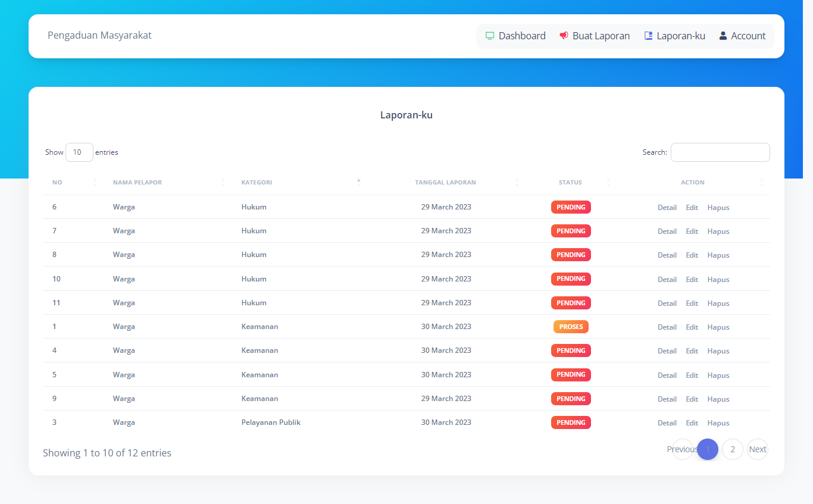The image size is (813, 504).
Task: Go to page 2 of entries
Action: 732,449
